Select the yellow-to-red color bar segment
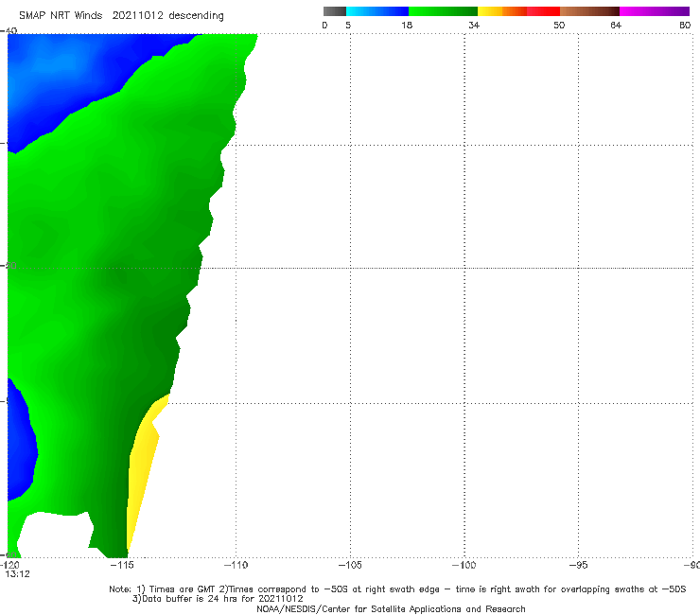Image resolution: width=700 pixels, height=615 pixels. (518, 11)
